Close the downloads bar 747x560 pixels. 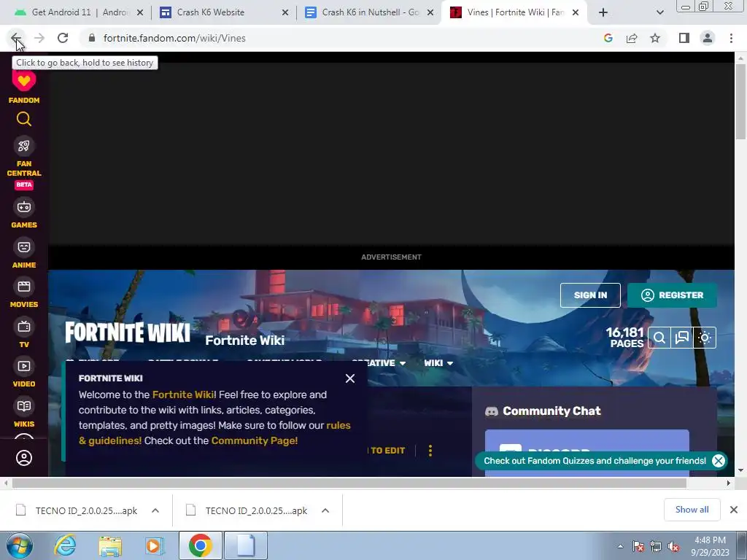pos(734,510)
